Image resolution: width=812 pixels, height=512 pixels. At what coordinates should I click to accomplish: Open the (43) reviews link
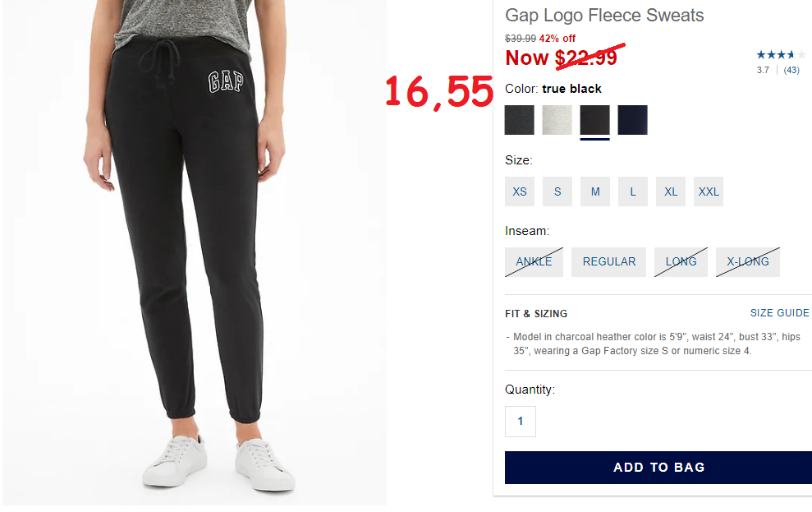(x=791, y=70)
